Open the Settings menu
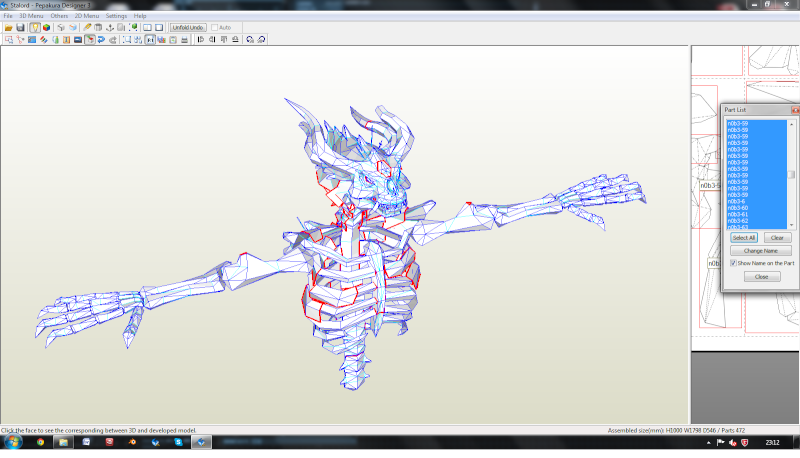 coord(116,16)
